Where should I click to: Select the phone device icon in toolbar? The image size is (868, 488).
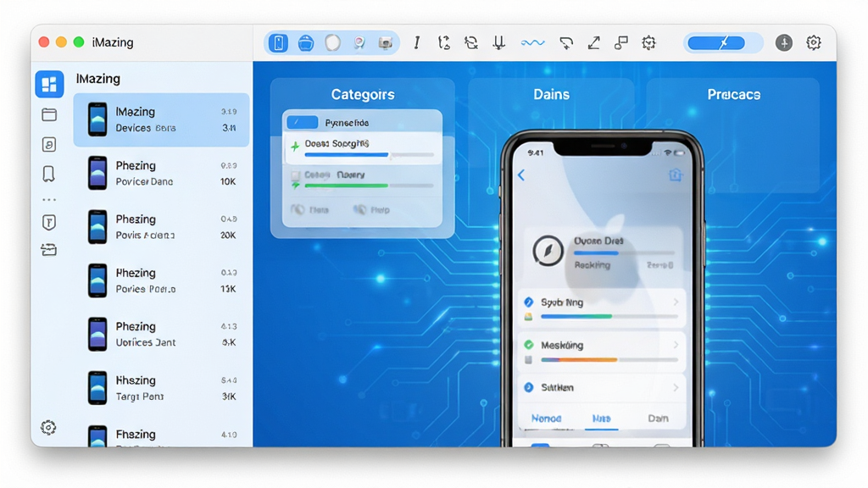click(x=278, y=42)
